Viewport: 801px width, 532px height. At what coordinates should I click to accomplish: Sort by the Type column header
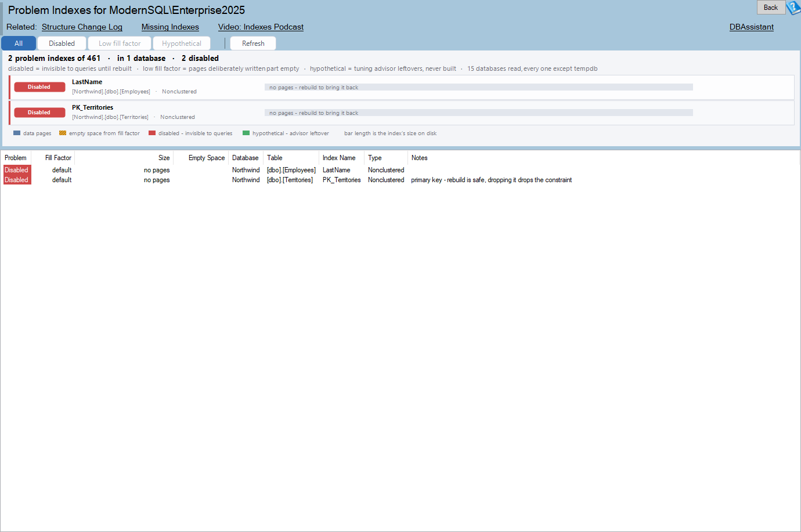click(x=386, y=158)
